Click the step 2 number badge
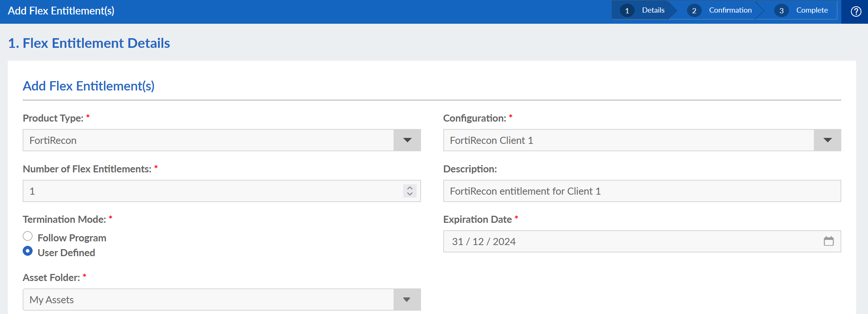 pyautogui.click(x=694, y=11)
